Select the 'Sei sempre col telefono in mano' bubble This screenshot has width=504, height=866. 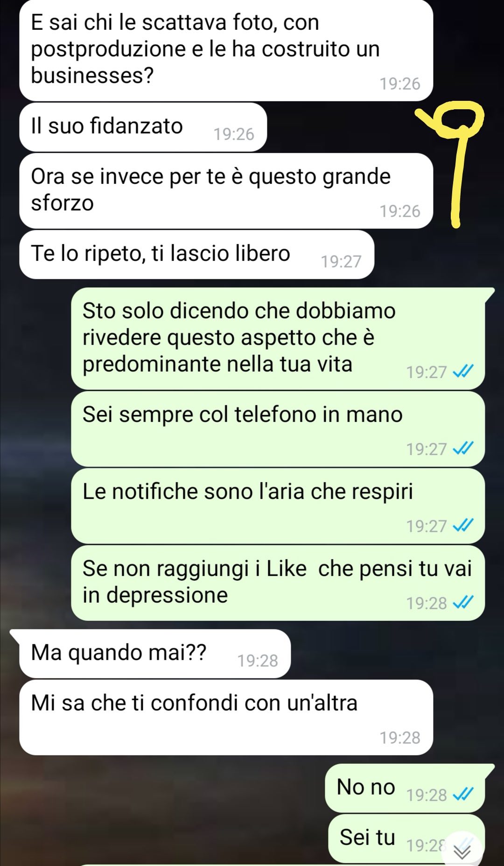coord(278,429)
